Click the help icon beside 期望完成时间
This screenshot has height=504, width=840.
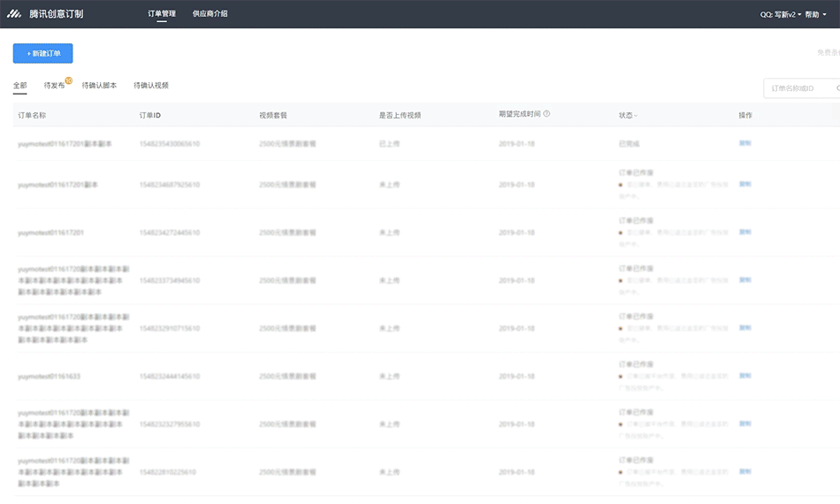click(x=546, y=114)
